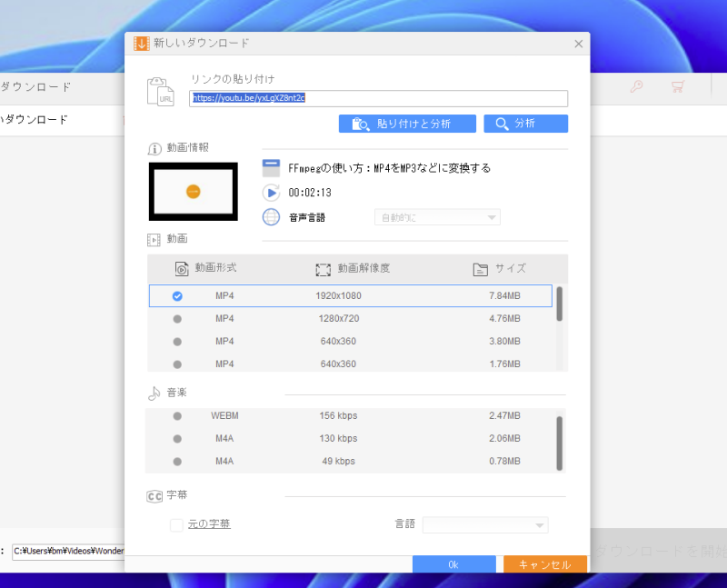Click the video info icon
The width and height of the screenshot is (727, 588).
click(154, 148)
